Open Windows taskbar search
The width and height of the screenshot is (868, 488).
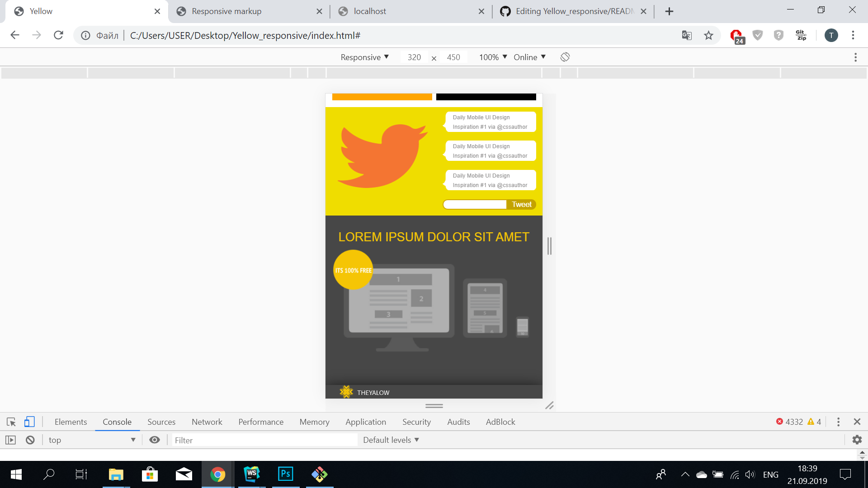[49, 474]
